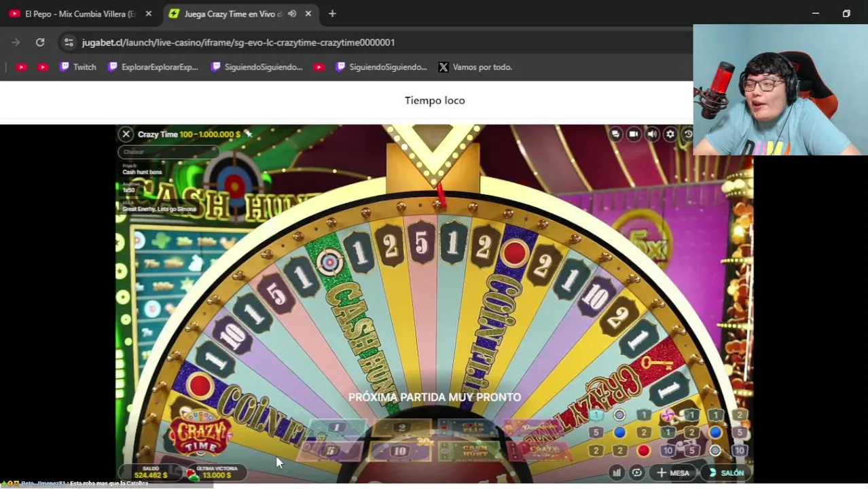868x489 pixels.
Task: Open the game history clock icon
Action: (x=687, y=134)
